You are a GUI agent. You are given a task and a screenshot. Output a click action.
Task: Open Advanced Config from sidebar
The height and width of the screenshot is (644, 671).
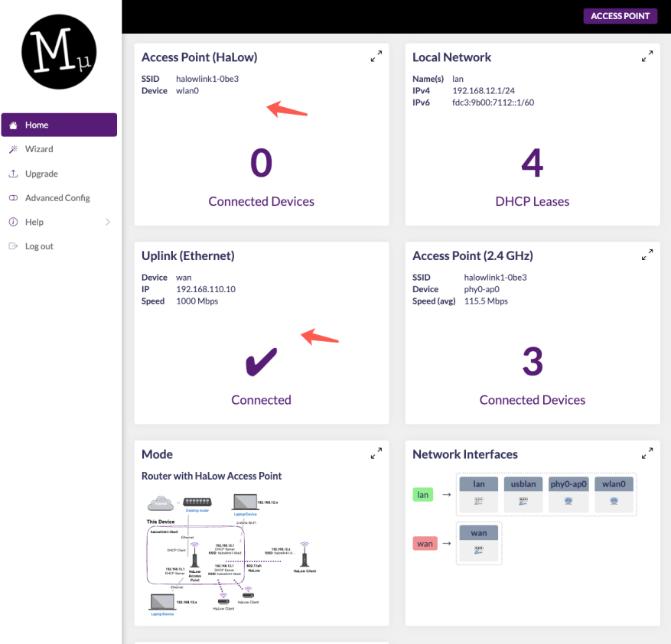point(57,198)
